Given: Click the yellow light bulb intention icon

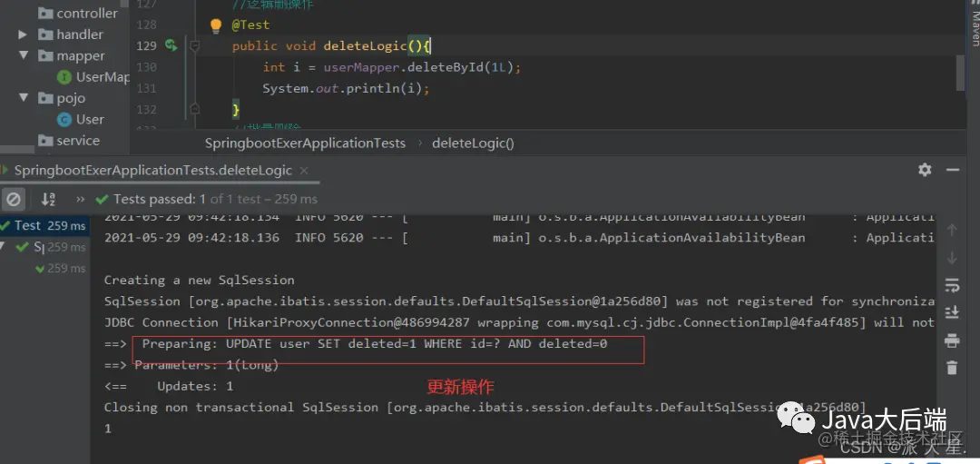Looking at the screenshot, I should pos(216,25).
